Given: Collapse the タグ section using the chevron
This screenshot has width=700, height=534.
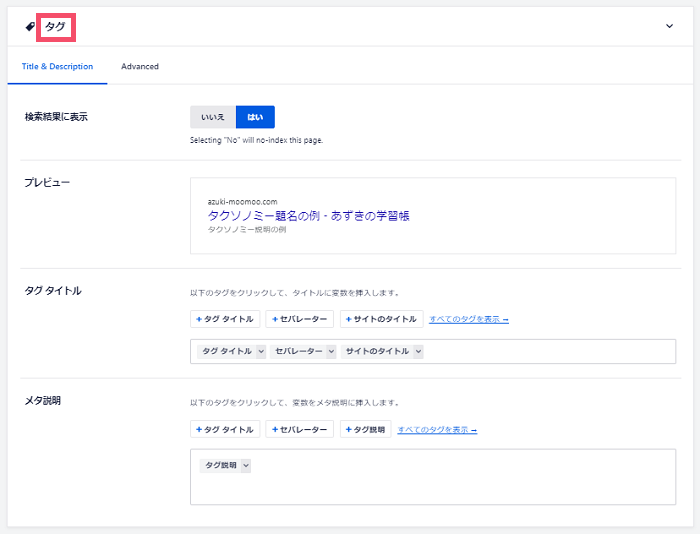Looking at the screenshot, I should point(669,26).
